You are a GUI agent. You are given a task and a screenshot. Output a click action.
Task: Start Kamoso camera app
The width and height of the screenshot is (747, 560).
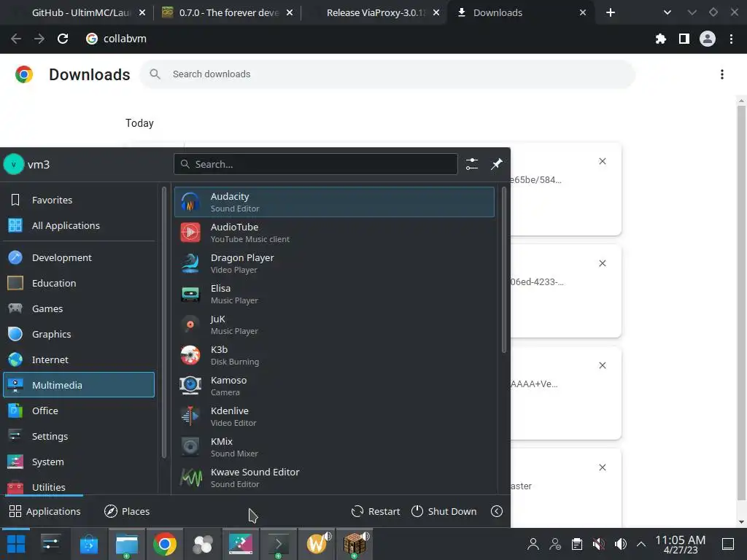click(x=334, y=386)
